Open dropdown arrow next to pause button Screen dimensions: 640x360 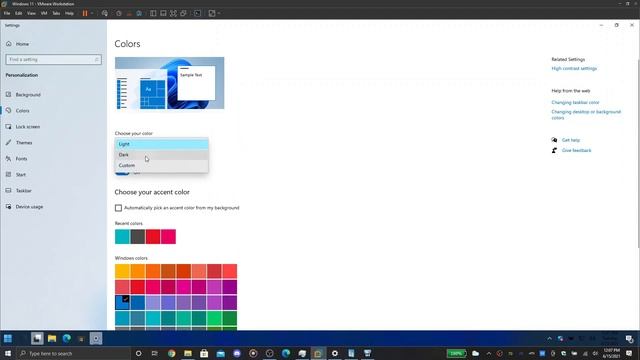pos(92,13)
